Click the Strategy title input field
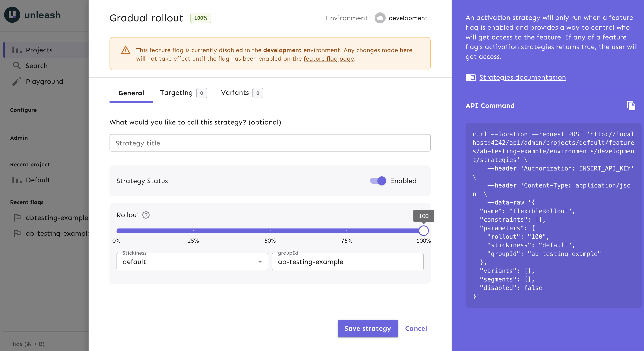This screenshot has width=644, height=351. (270, 142)
